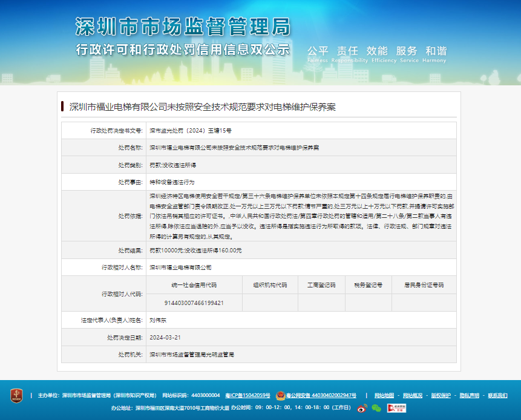Visit the 版权保护 footer link

(x=441, y=395)
